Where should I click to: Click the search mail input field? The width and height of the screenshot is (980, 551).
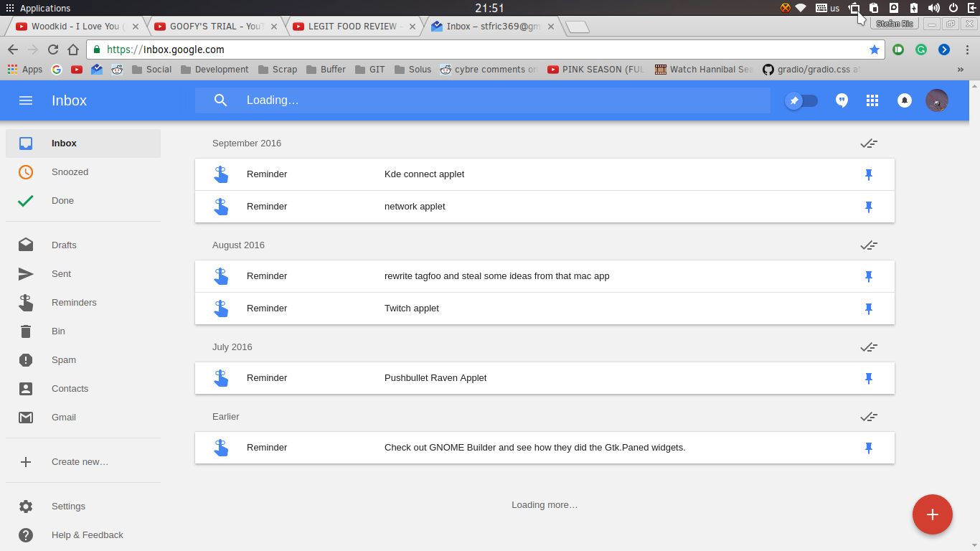pos(483,100)
